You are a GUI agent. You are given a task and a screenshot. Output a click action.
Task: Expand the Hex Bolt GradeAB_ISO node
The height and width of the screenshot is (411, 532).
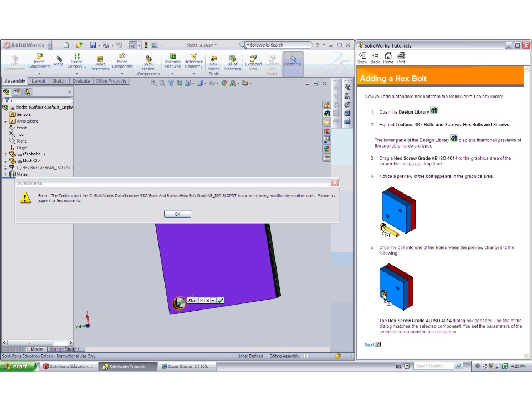(x=6, y=168)
